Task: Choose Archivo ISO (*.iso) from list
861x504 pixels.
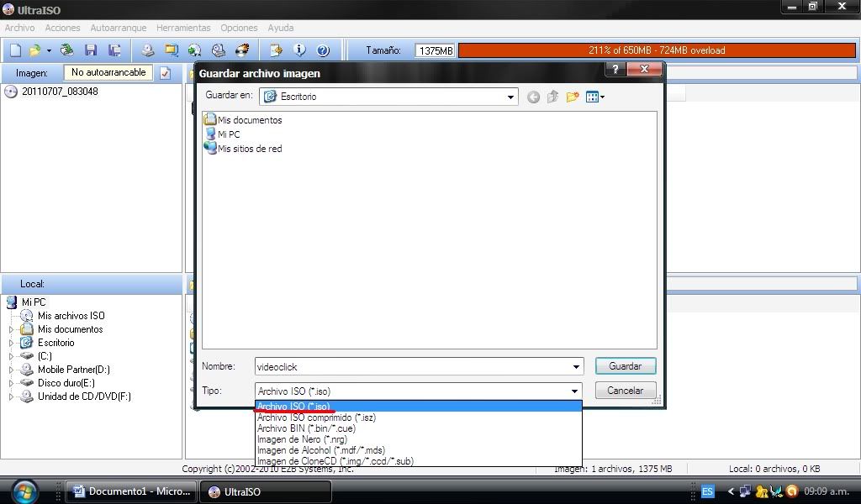Action: (x=419, y=407)
